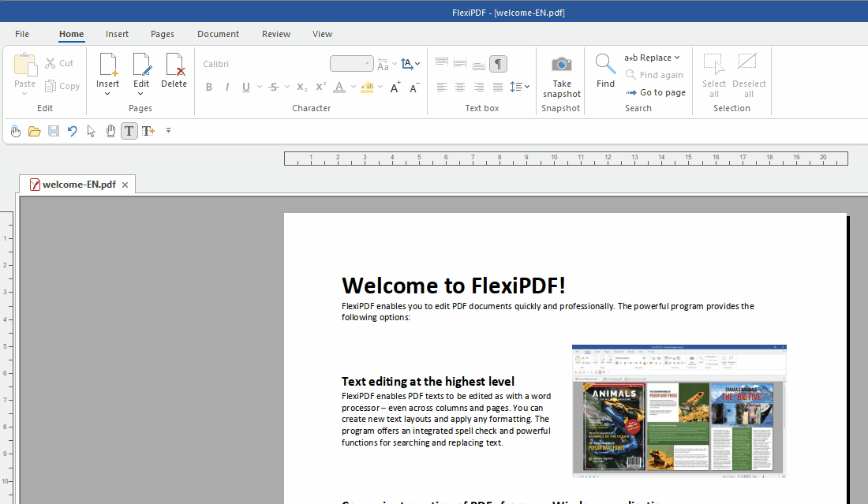Select the arrow pointer Object tool
This screenshot has height=504, width=868.
tap(92, 131)
